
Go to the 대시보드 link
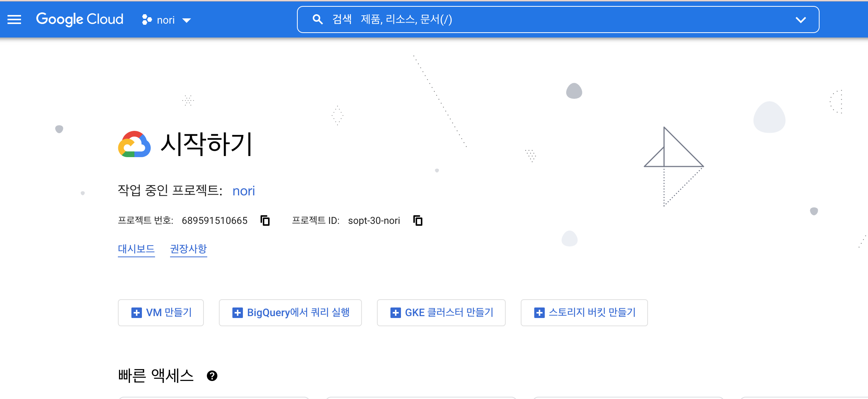tap(136, 249)
